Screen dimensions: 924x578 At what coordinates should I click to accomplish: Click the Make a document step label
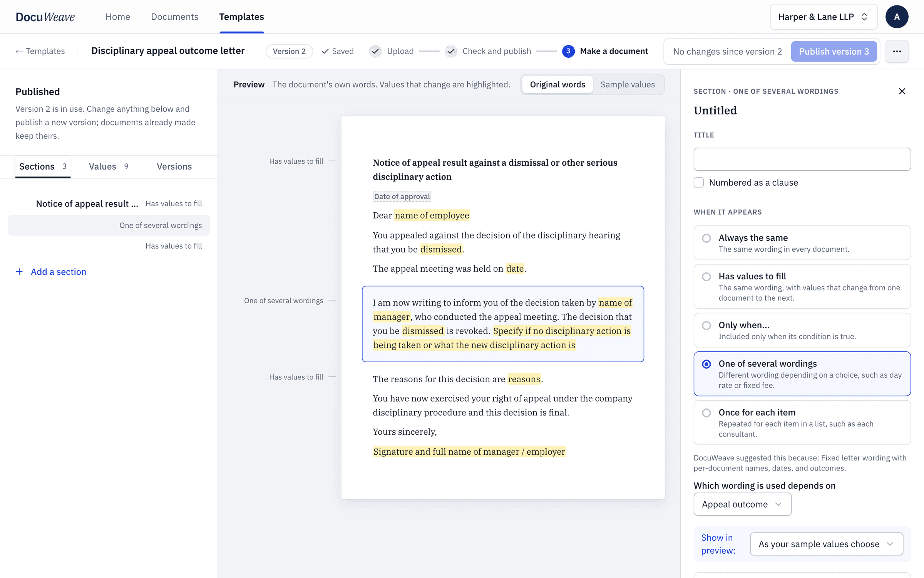click(x=614, y=51)
